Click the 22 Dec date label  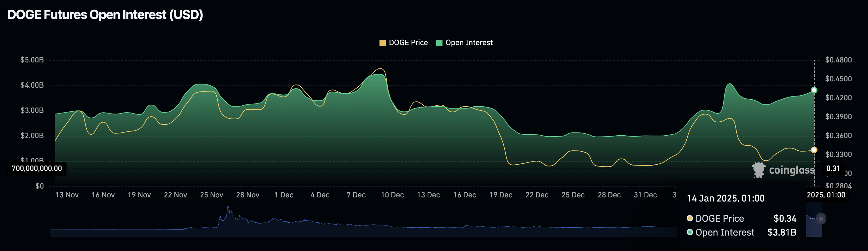point(537,195)
